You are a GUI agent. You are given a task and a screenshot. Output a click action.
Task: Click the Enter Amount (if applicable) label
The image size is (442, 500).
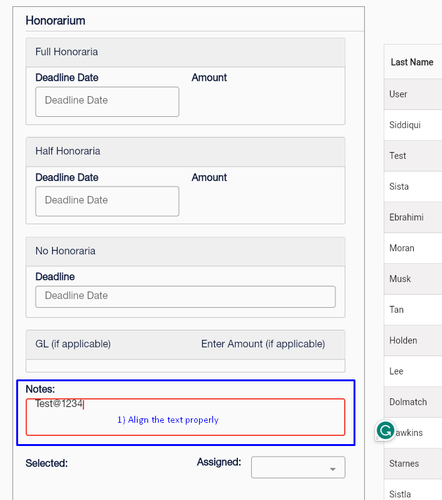[263, 344]
